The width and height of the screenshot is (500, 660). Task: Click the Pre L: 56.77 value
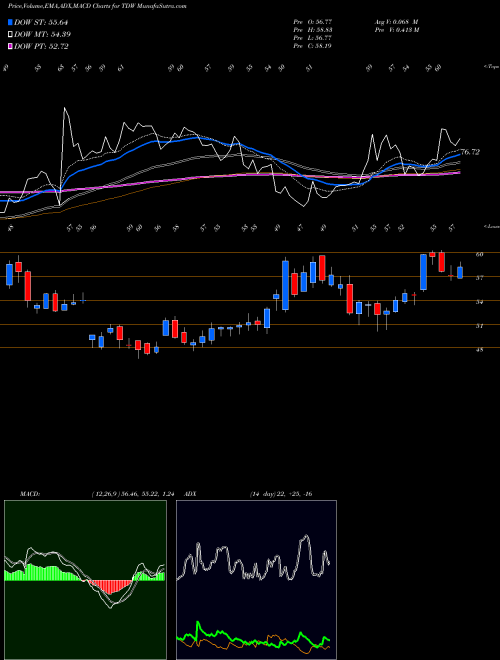[313, 38]
